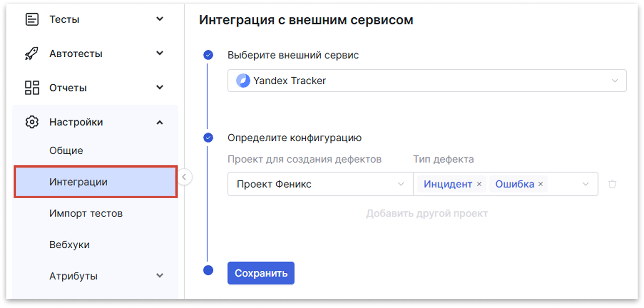Expand the Тесты menu chevron

(160, 19)
